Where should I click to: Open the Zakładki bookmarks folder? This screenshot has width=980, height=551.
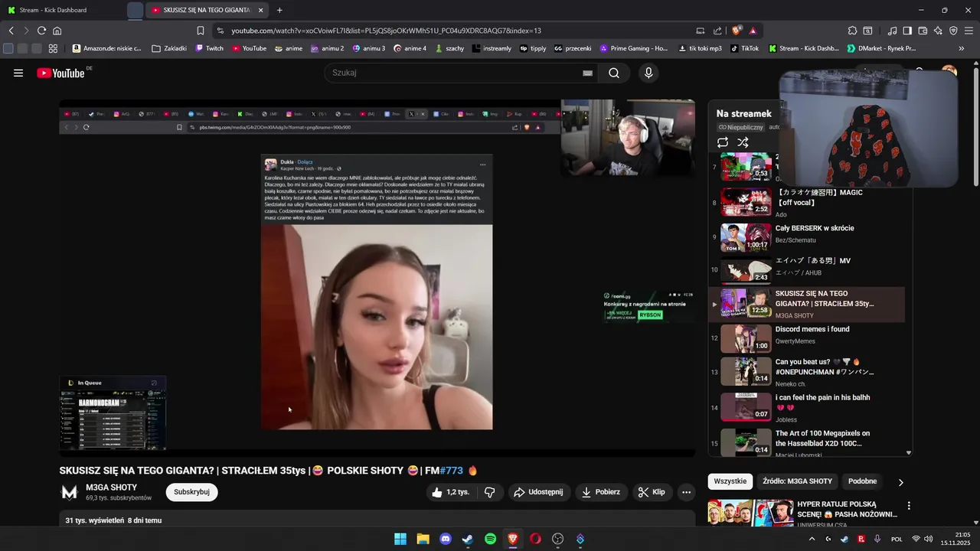[x=169, y=48]
